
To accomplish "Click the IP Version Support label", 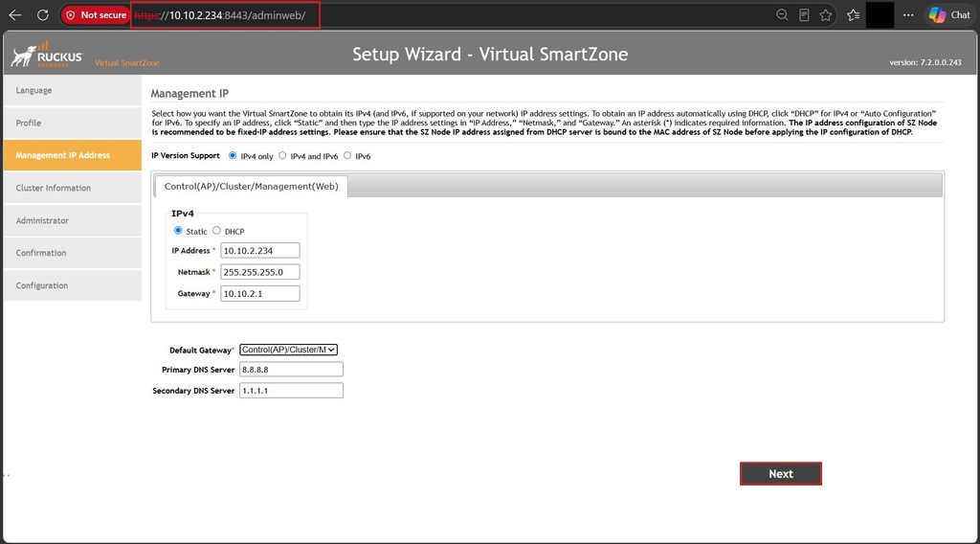I will click(x=186, y=156).
